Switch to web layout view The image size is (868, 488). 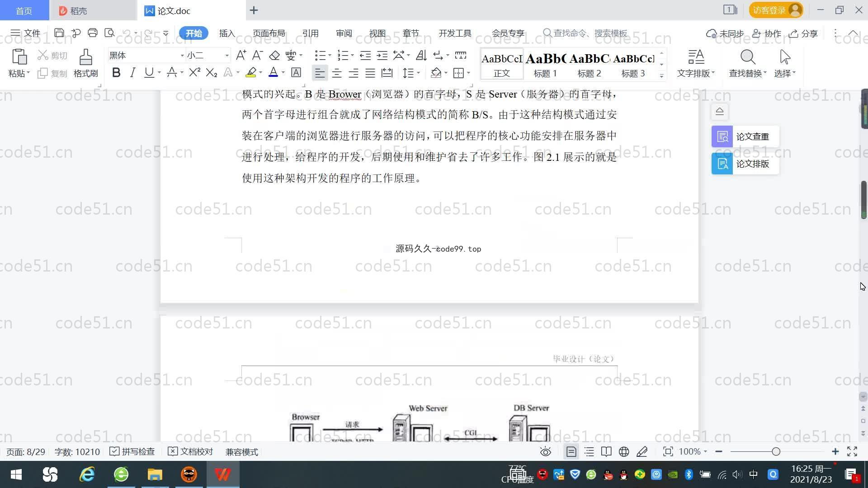point(624,452)
